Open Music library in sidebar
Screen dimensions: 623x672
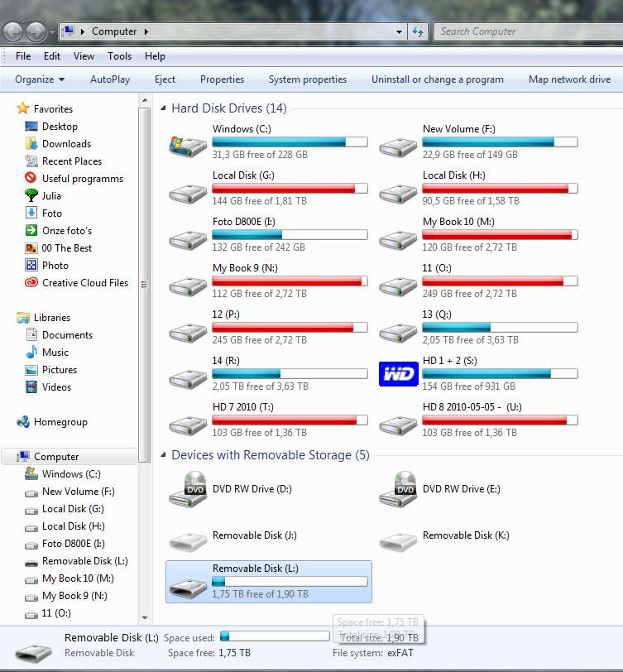(47, 353)
